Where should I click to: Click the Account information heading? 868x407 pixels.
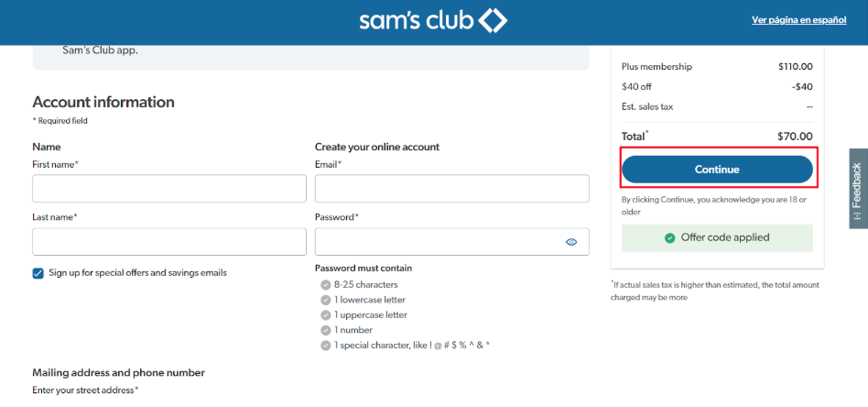click(x=103, y=102)
